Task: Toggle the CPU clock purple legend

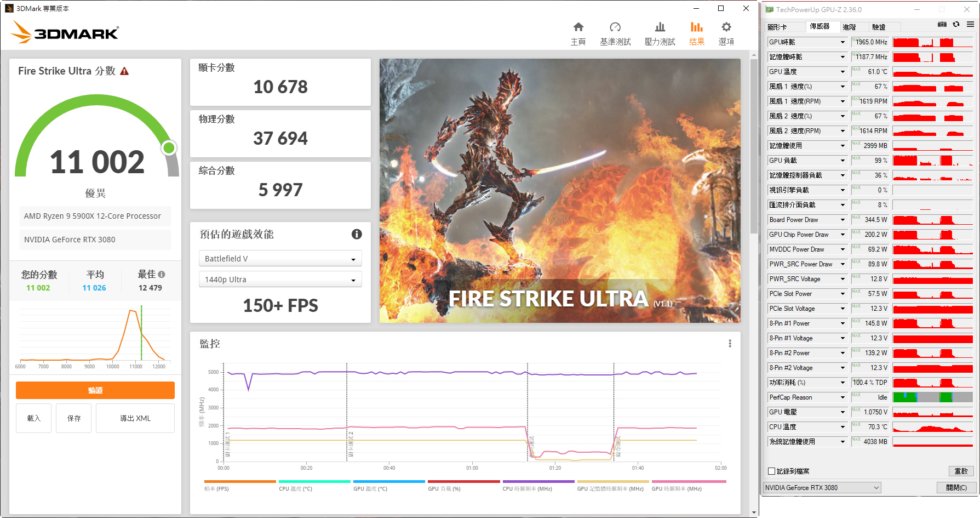Action: (538, 485)
